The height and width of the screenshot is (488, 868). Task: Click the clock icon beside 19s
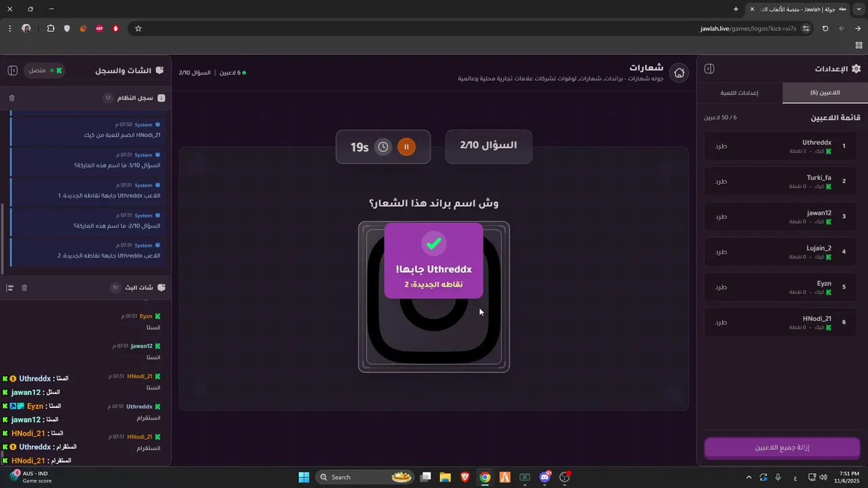tap(383, 147)
